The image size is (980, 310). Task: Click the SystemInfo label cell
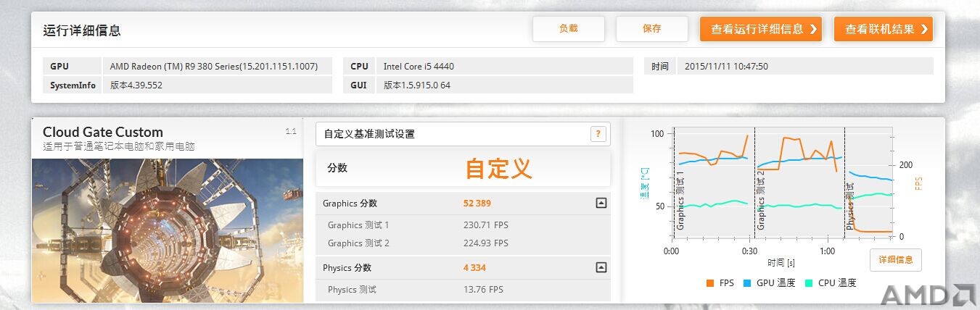[73, 85]
